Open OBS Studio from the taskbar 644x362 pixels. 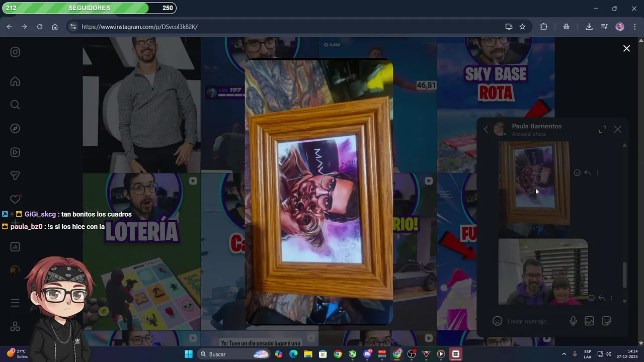pyautogui.click(x=412, y=354)
